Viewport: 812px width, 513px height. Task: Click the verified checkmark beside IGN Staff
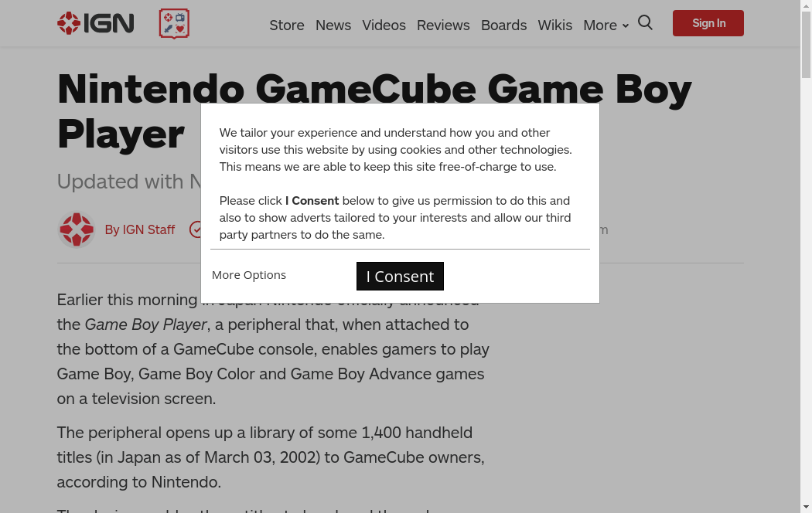(196, 229)
